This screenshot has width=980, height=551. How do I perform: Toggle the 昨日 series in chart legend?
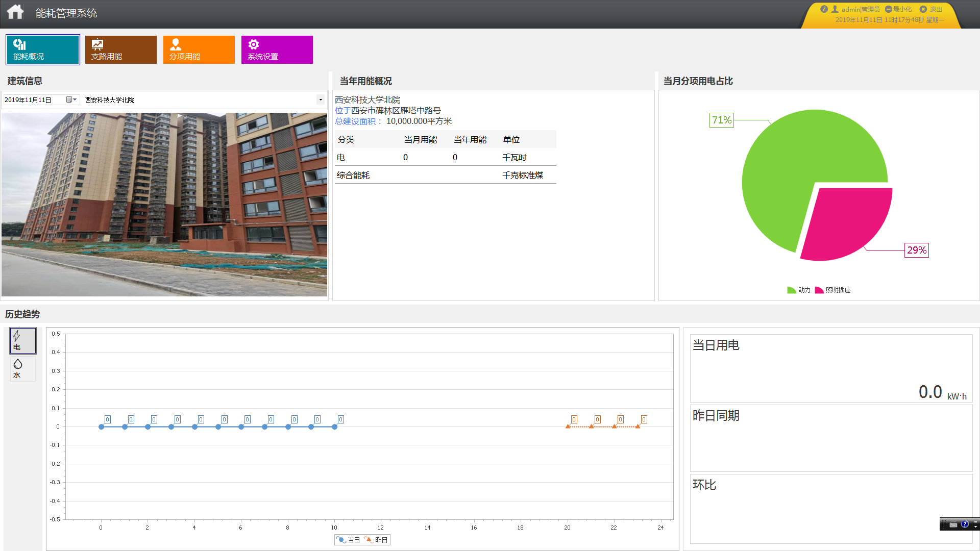point(376,540)
